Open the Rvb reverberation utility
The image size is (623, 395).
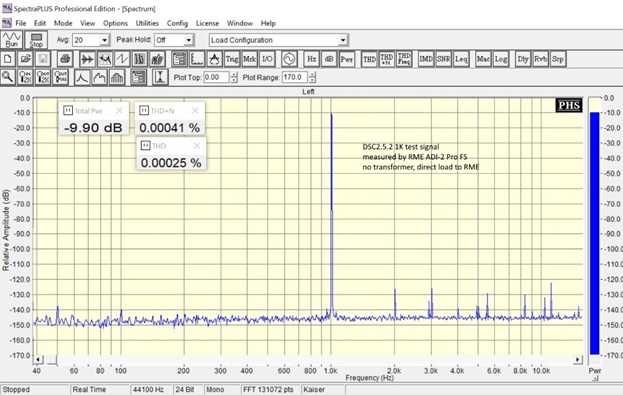click(540, 59)
